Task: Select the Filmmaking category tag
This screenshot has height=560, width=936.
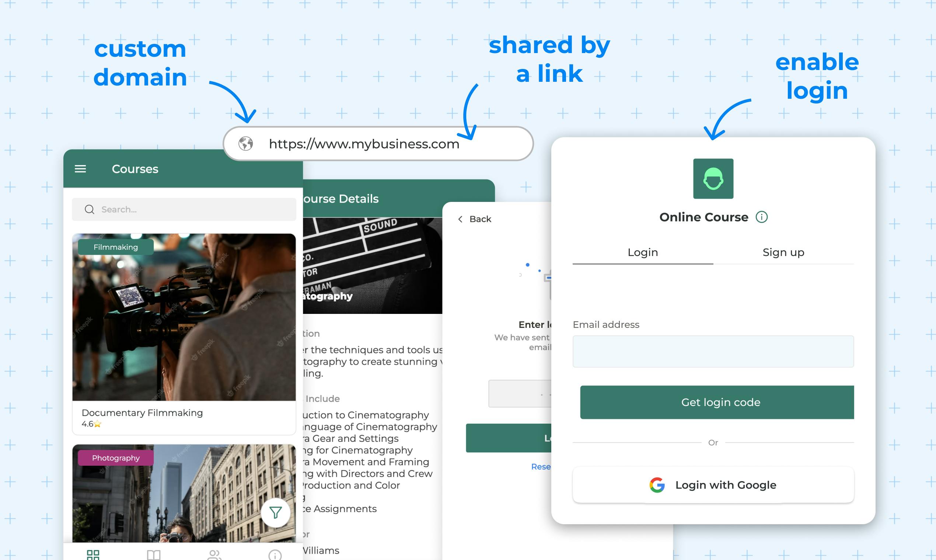Action: tap(116, 247)
